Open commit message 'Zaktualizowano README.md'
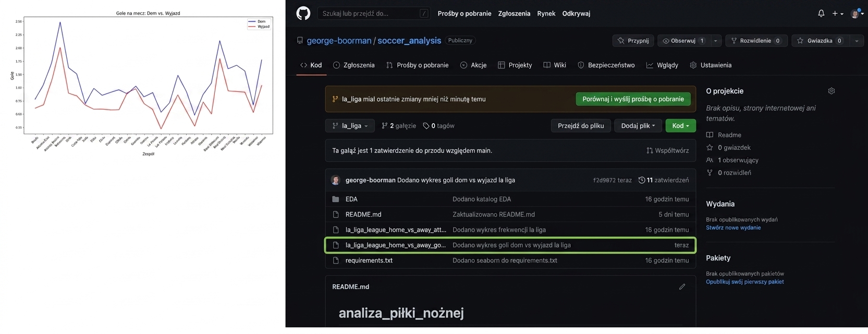The image size is (868, 334). [494, 214]
